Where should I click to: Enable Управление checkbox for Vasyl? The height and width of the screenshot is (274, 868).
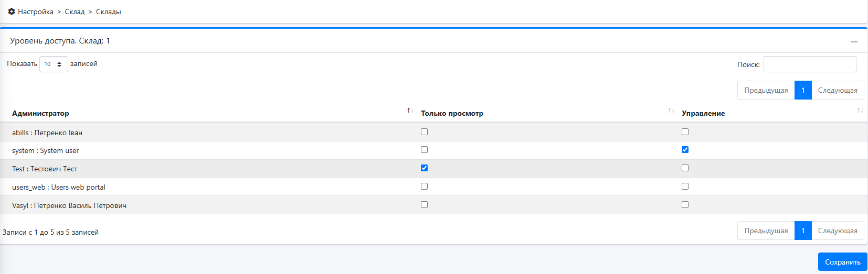(x=685, y=205)
